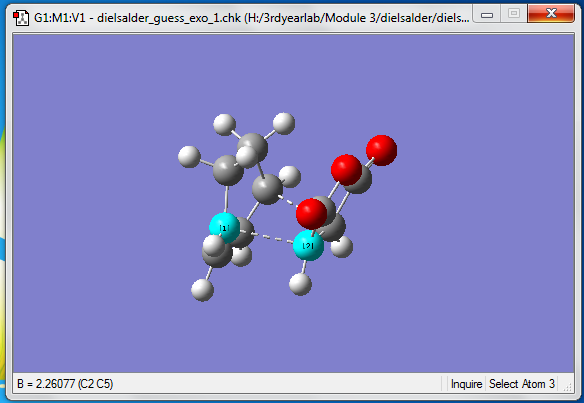This screenshot has height=403, width=584.
Task: Click the Select Atom 3 status prompt
Action: tap(522, 384)
